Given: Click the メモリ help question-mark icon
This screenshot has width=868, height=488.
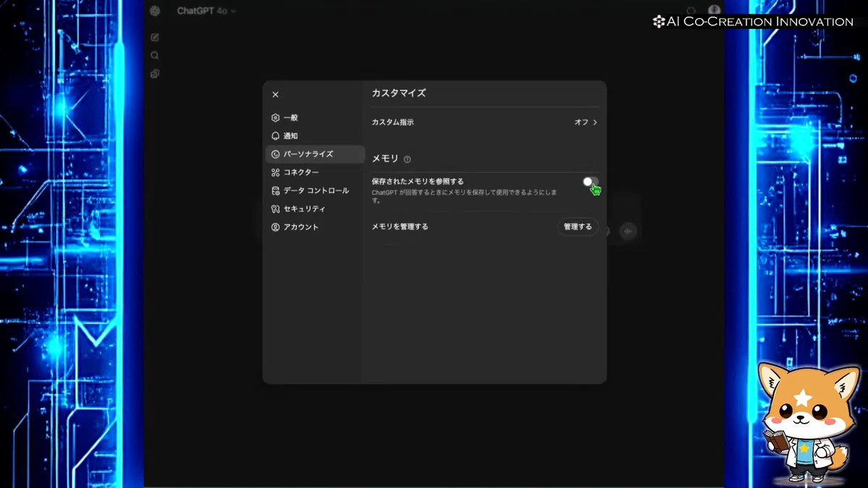Looking at the screenshot, I should [x=407, y=159].
